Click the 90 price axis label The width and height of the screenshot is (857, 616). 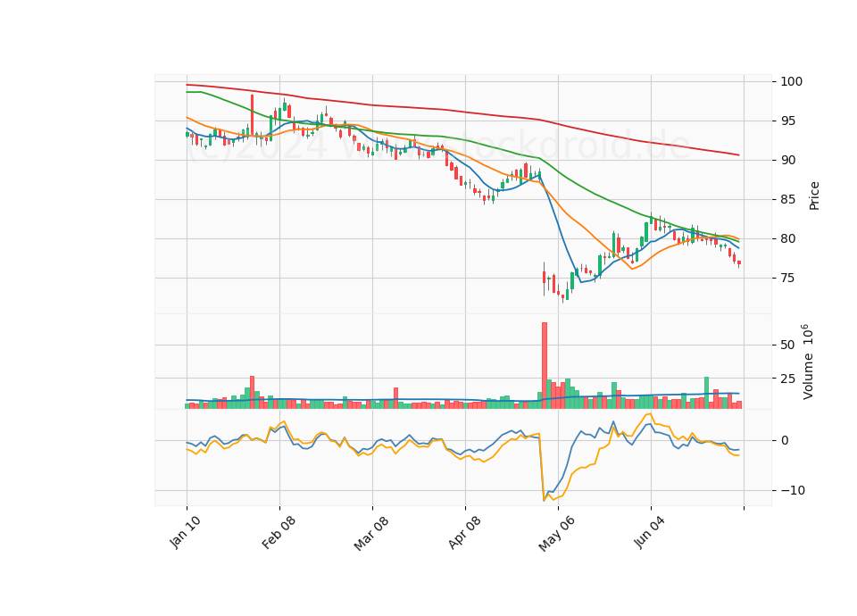pyautogui.click(x=787, y=161)
